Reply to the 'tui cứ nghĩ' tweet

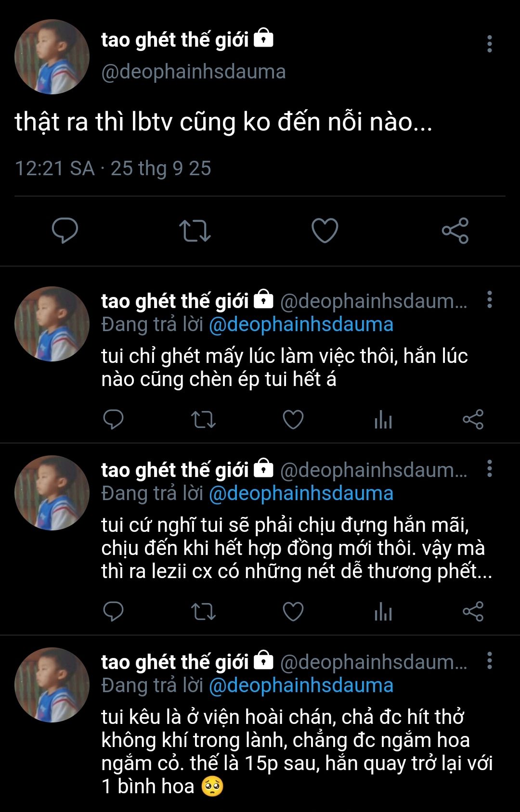tap(114, 611)
